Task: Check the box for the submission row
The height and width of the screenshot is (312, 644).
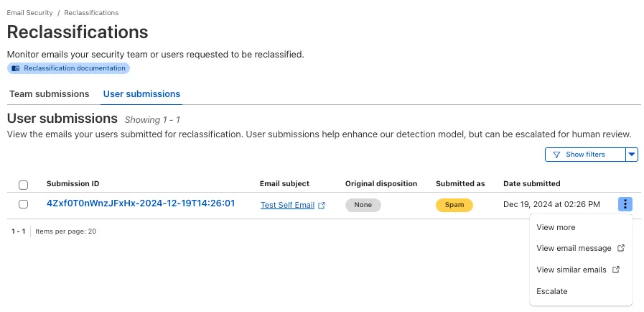Action: pyautogui.click(x=23, y=204)
